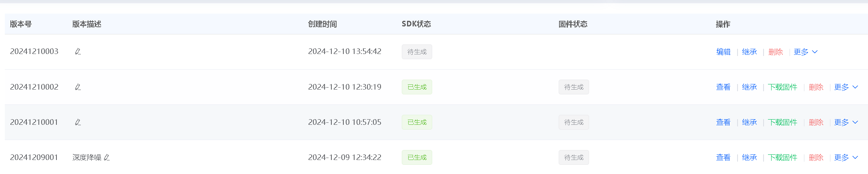Click 查看 for version 20241210002
Viewport: 868px width, 174px height.
[723, 87]
